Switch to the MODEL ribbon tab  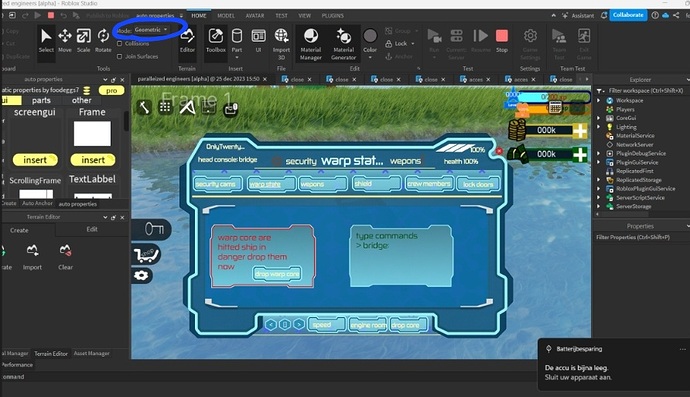click(x=226, y=15)
